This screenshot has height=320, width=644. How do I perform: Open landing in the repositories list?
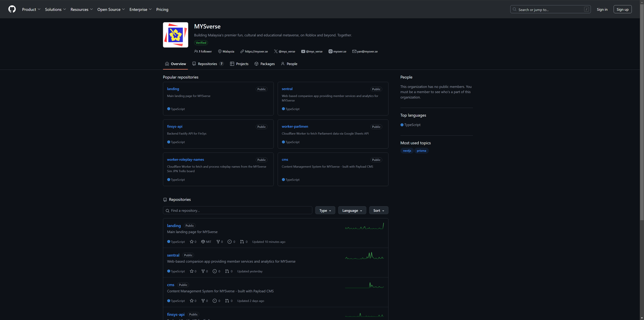point(174,226)
